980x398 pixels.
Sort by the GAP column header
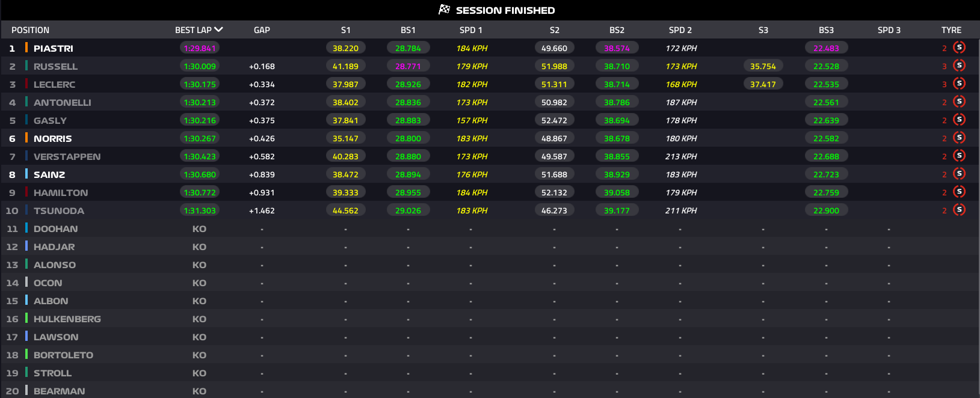[x=262, y=30]
